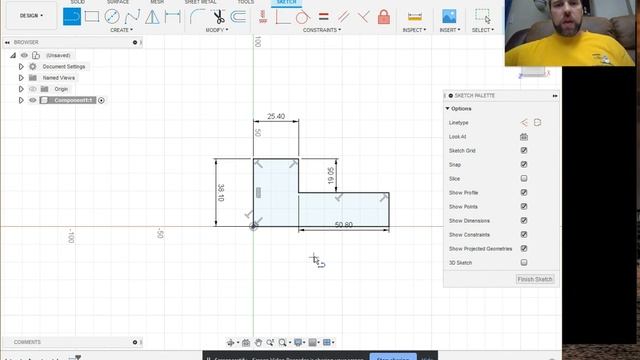Apply the Horizontal/Vertical constraint

[263, 17]
